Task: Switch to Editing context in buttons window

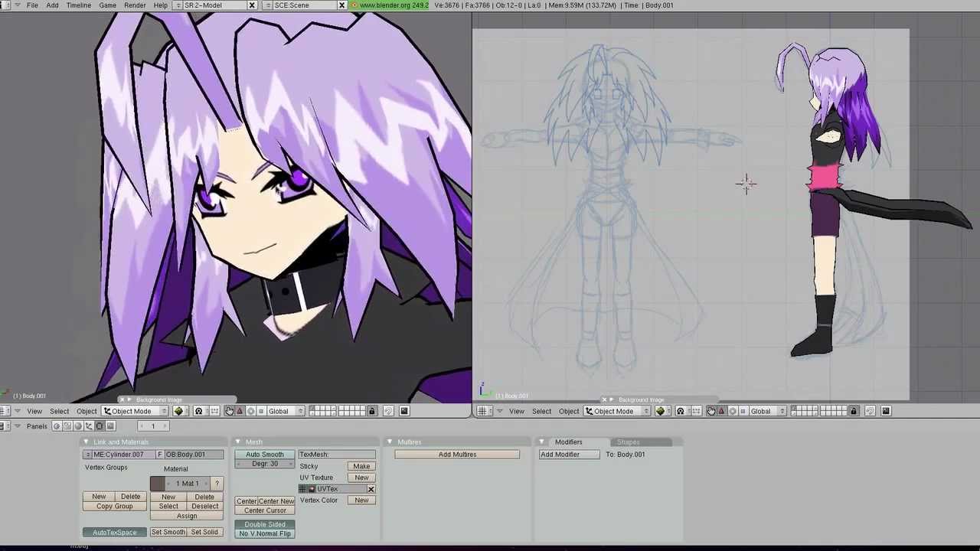Action: tap(100, 426)
